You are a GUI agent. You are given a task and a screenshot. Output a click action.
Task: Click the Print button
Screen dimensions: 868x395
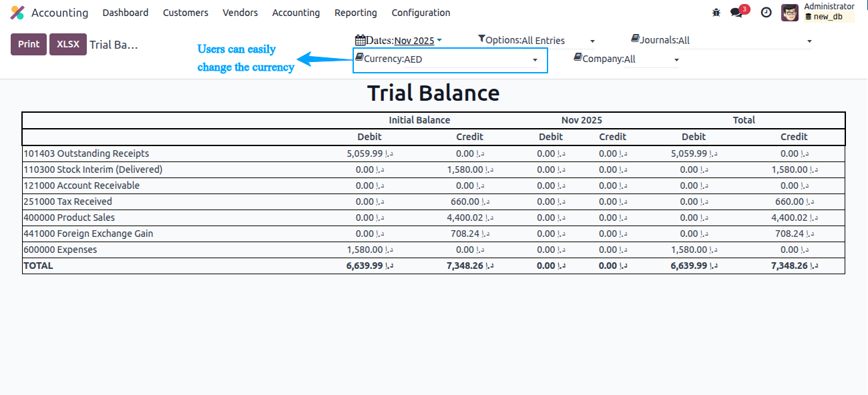pos(29,44)
